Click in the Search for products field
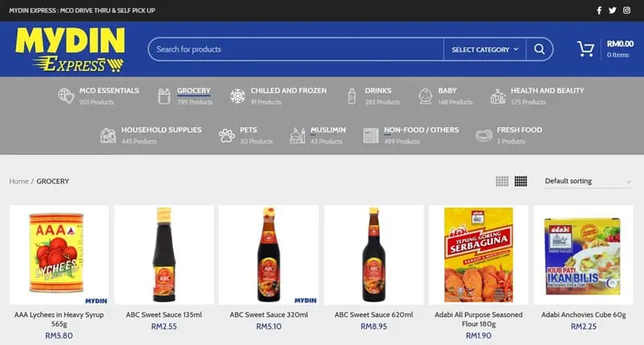The image size is (644, 345). pos(295,49)
